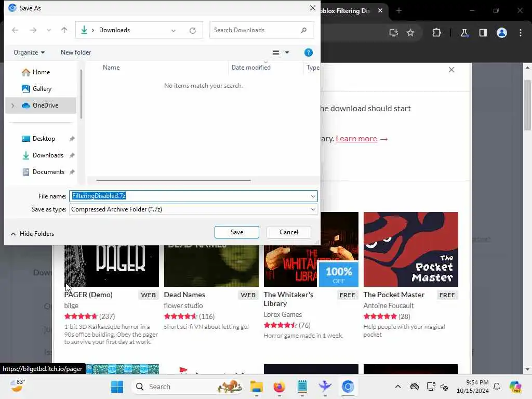The image size is (532, 399).
Task: Click Antoine Foucault author name
Action: pos(389,305)
